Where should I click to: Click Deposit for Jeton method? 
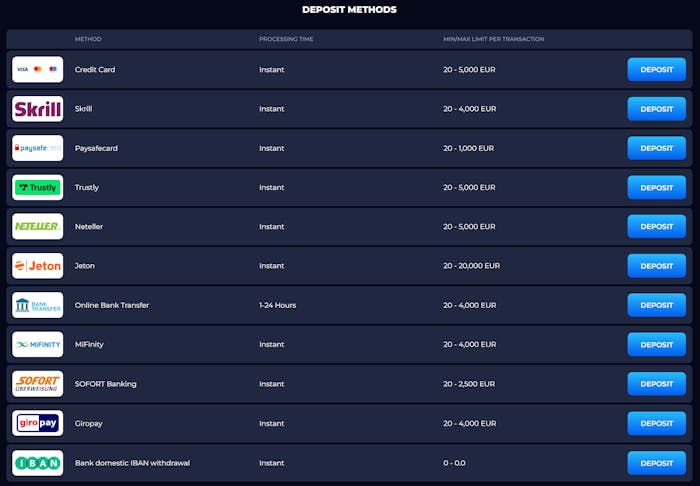656,266
